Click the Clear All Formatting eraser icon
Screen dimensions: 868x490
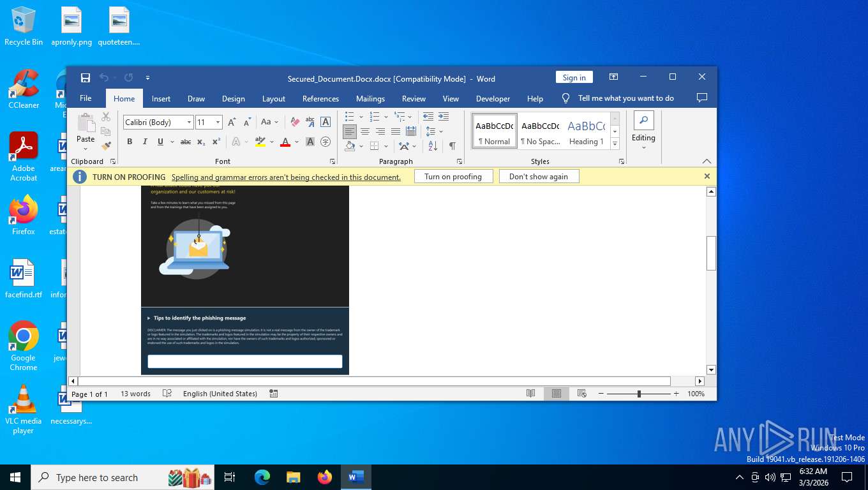295,122
